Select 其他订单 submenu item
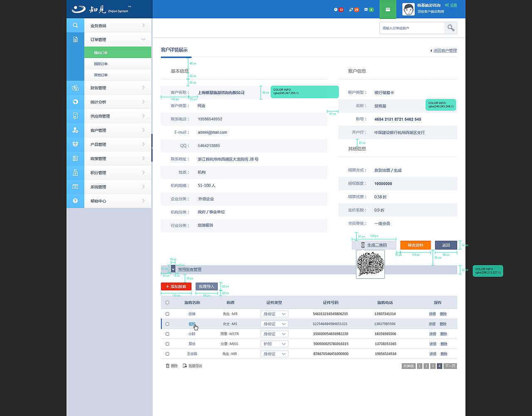The image size is (532, 416). point(118,75)
